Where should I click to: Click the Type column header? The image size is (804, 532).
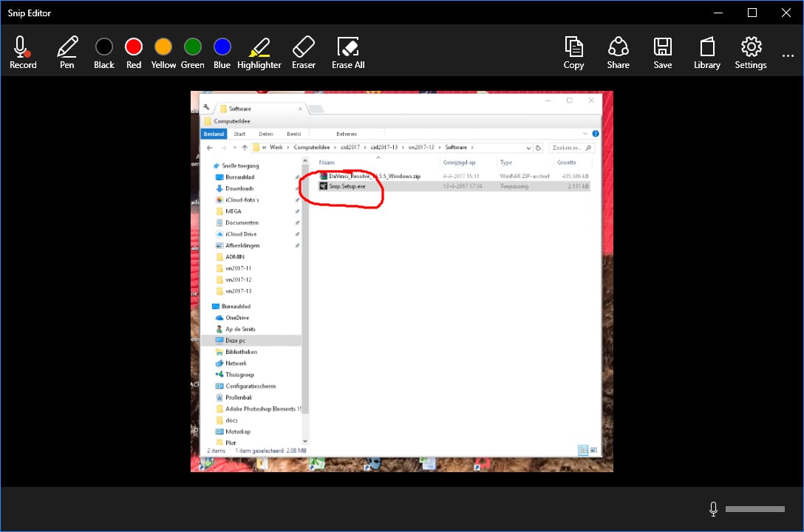(x=506, y=163)
